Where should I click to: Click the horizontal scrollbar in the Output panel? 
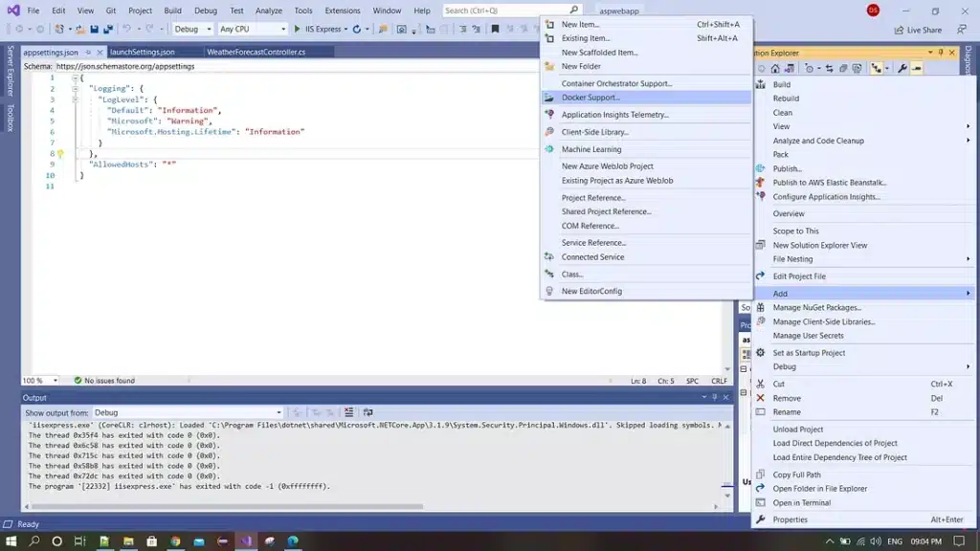point(228,507)
